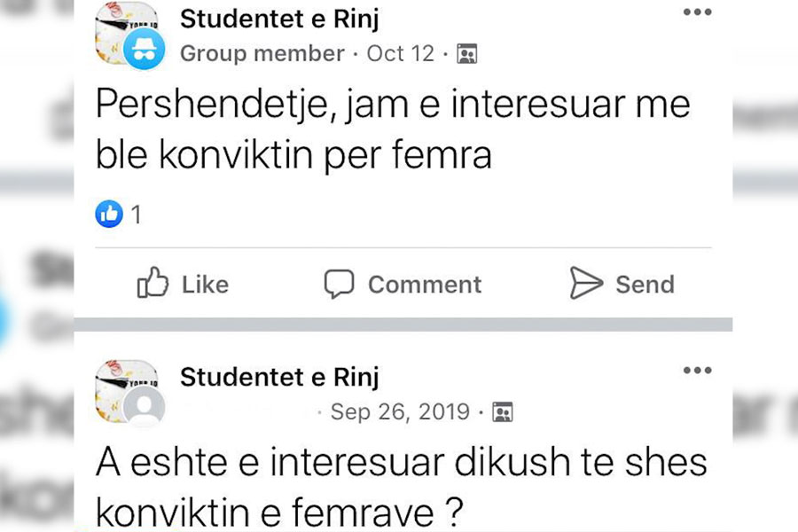
Task: Click the Send button label
Action: pos(645,284)
